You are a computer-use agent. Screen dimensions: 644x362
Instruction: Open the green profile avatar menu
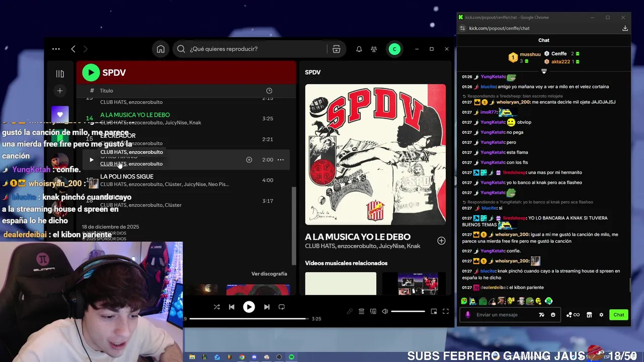394,49
